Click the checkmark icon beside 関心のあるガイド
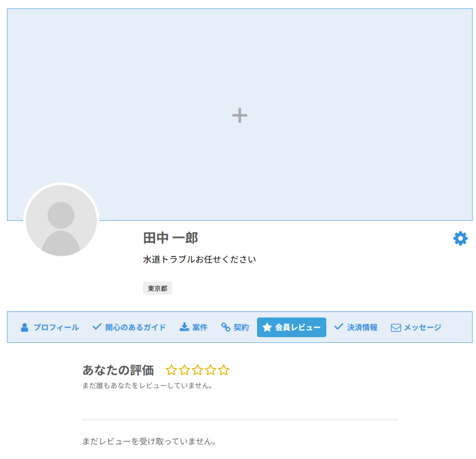Image resolution: width=476 pixels, height=459 pixels. click(97, 326)
